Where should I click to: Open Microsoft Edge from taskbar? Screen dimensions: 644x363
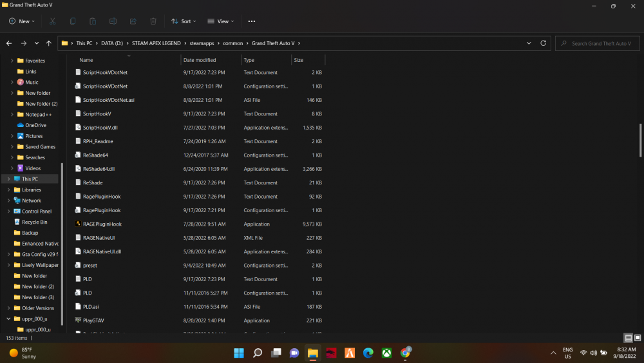368,353
